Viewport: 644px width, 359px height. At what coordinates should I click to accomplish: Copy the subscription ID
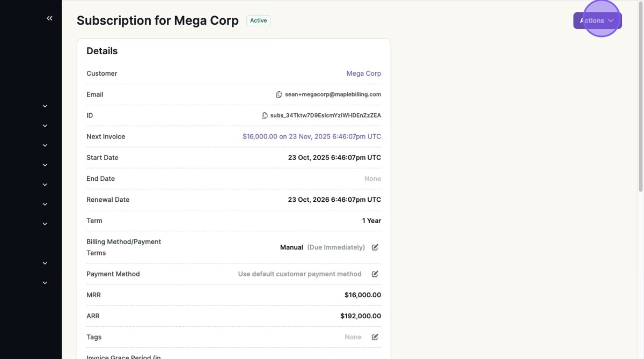coord(265,115)
